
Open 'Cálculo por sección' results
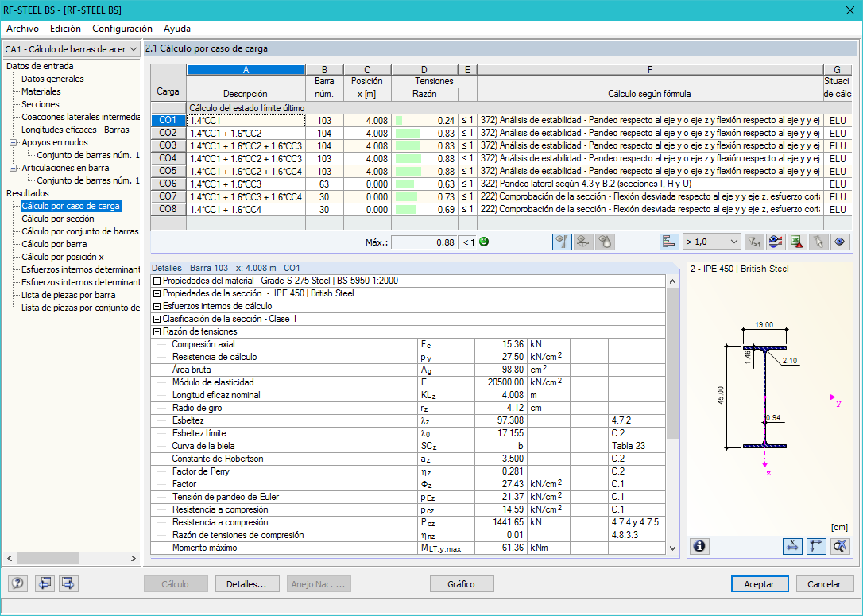tap(58, 219)
